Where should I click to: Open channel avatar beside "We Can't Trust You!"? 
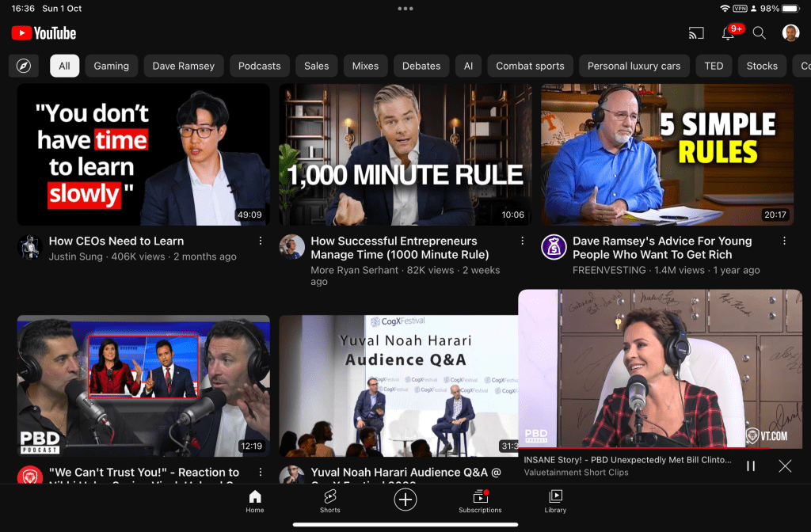coord(30,475)
